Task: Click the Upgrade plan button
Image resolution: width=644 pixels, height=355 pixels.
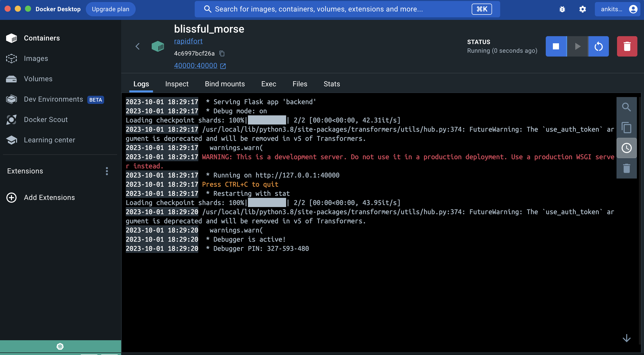Action: (x=110, y=9)
